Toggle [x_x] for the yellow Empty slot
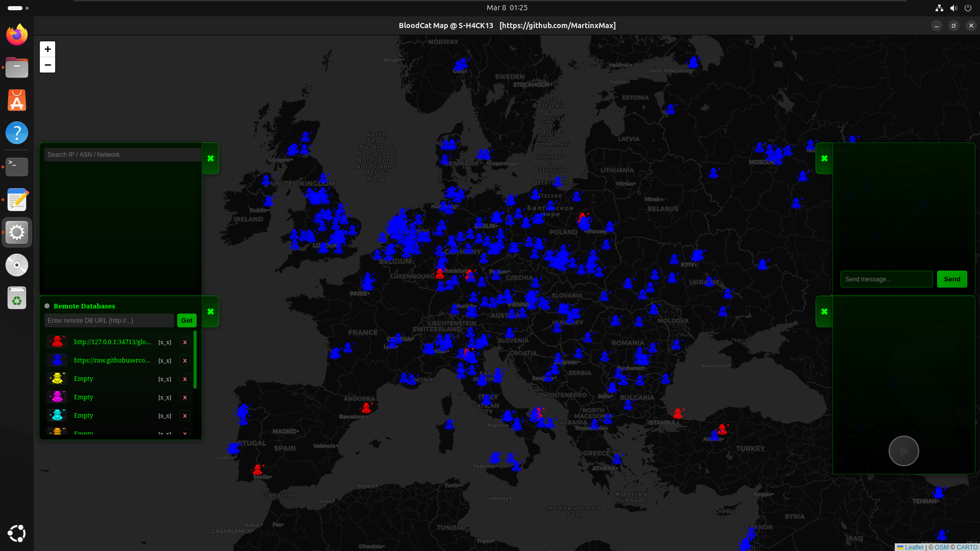980x551 pixels. point(164,379)
